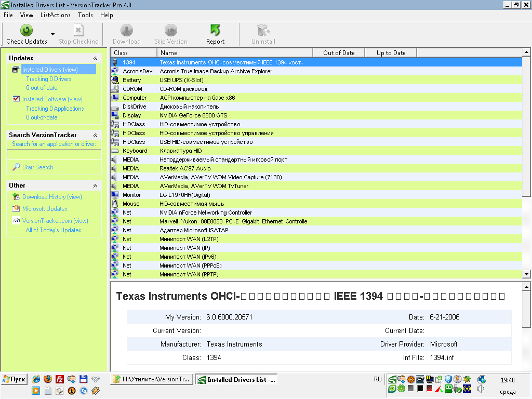Click the Installed Software checkmark icon
The image size is (532, 399).
(x=16, y=99)
